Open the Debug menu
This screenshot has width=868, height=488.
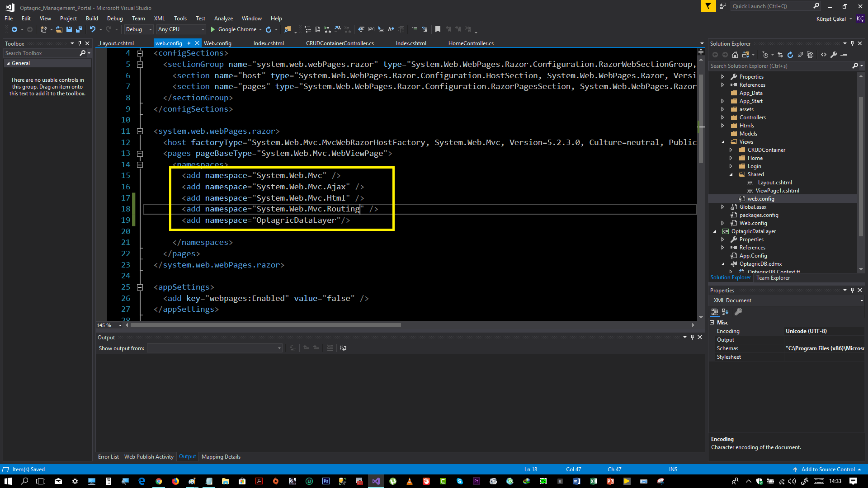(114, 18)
